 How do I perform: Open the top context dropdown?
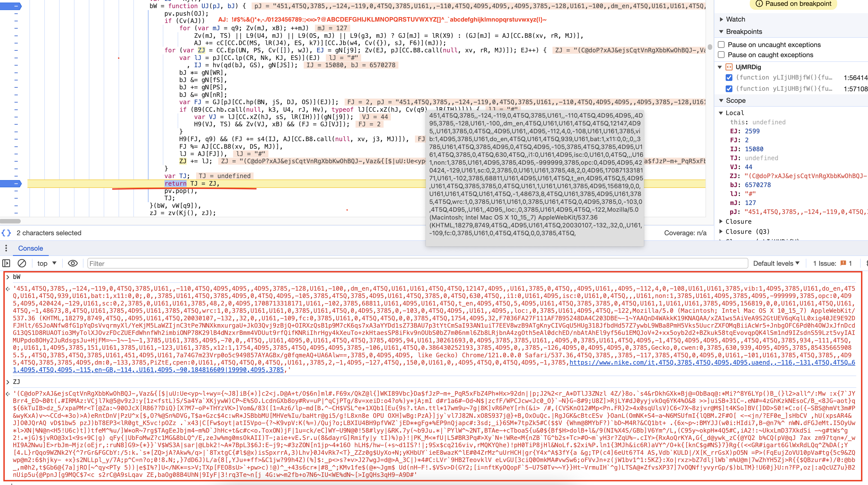(x=47, y=264)
